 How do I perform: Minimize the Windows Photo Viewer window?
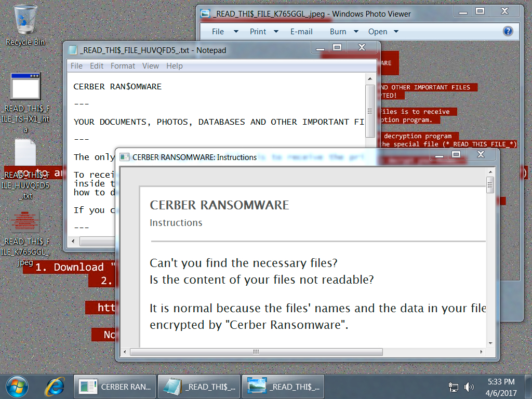(x=463, y=11)
